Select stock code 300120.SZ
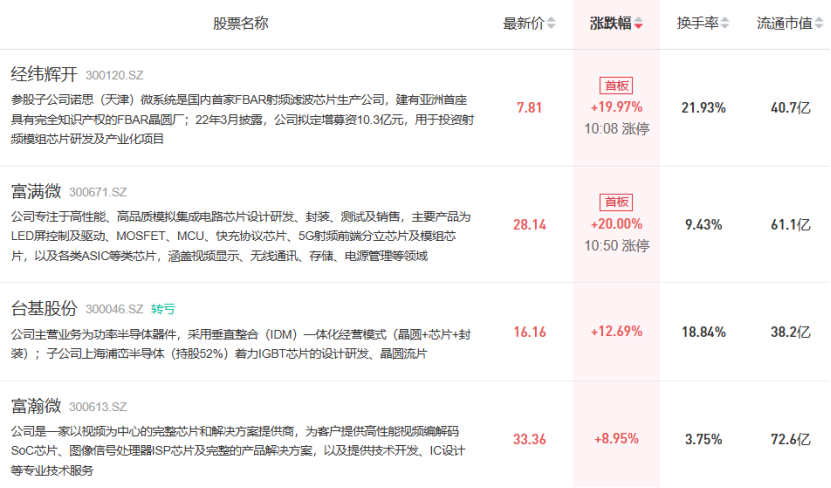Screen dimensions: 831x488 114,75
